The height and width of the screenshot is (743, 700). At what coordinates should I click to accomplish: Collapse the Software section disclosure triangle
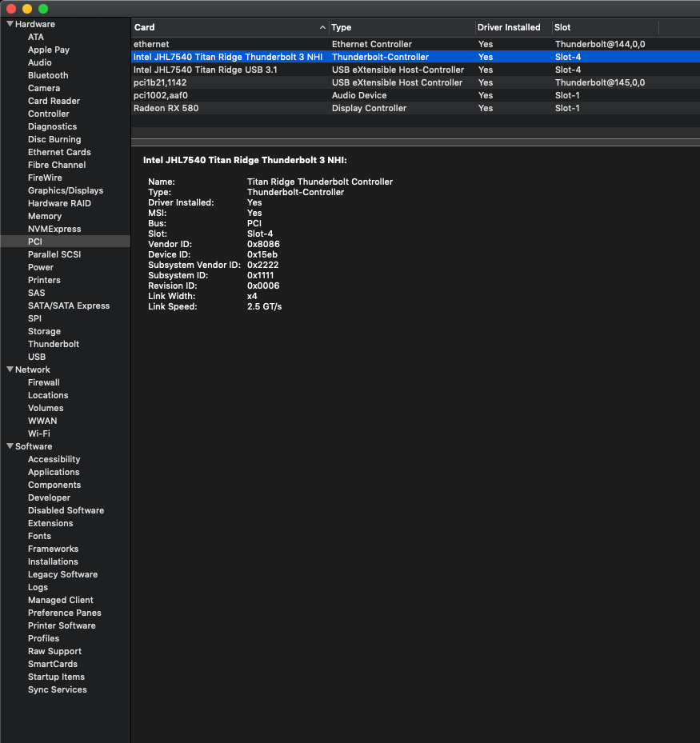10,446
